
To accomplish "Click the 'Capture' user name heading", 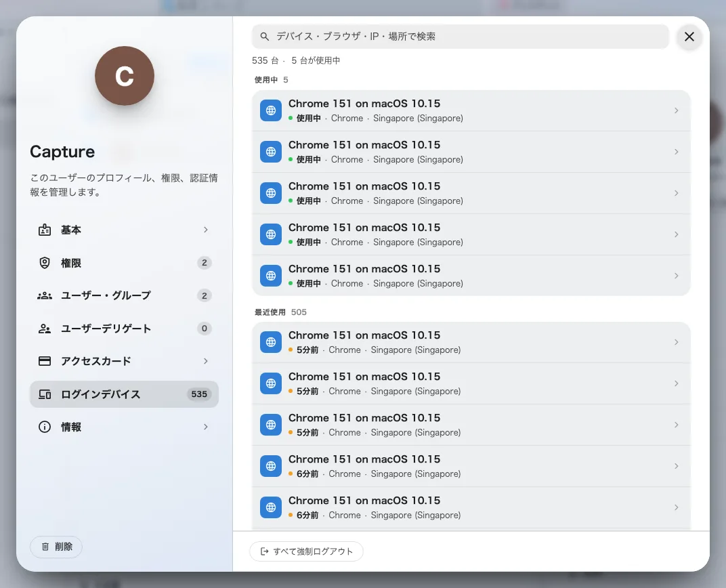I will pyautogui.click(x=62, y=152).
